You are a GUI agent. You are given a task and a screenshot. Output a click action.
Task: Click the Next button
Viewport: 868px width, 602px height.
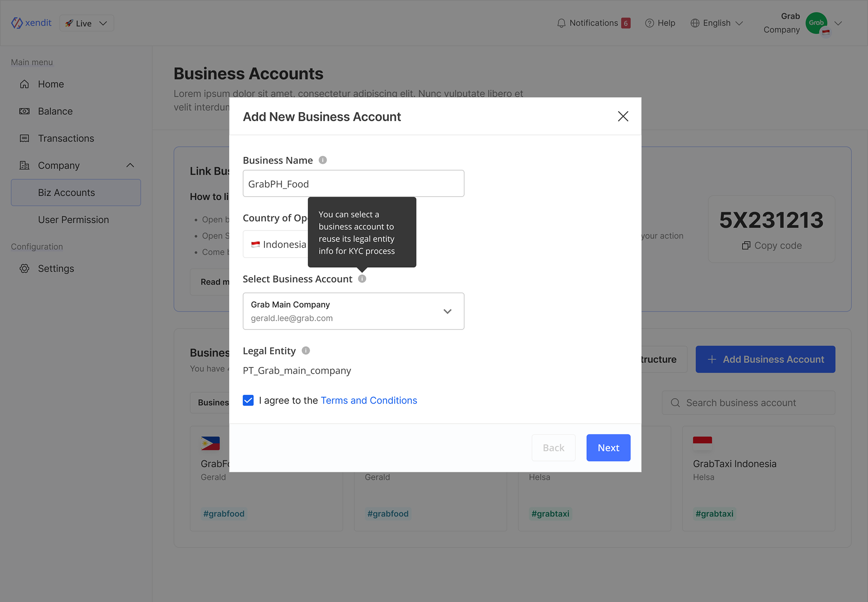pos(608,448)
